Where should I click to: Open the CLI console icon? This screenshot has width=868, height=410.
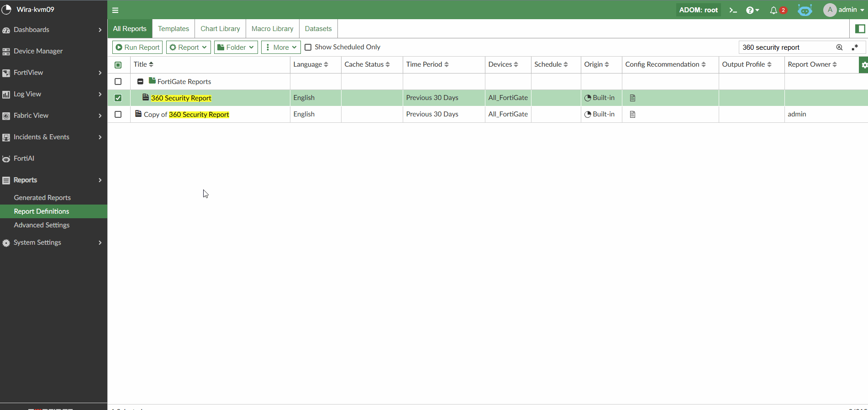tap(733, 10)
